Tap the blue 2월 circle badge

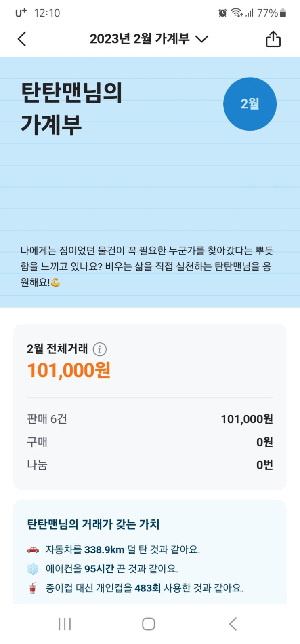[250, 104]
